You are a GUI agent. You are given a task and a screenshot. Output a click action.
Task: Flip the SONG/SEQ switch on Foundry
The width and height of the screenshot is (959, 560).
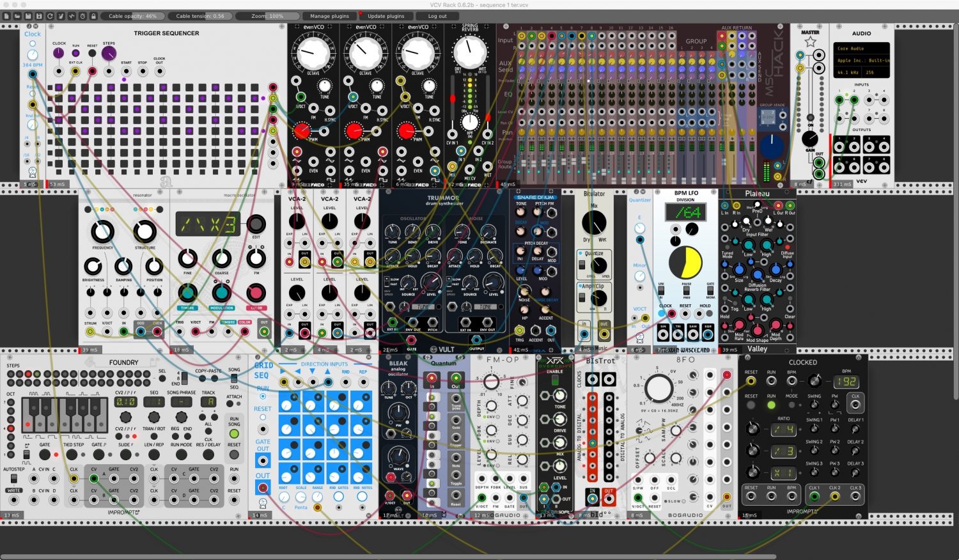(x=234, y=378)
